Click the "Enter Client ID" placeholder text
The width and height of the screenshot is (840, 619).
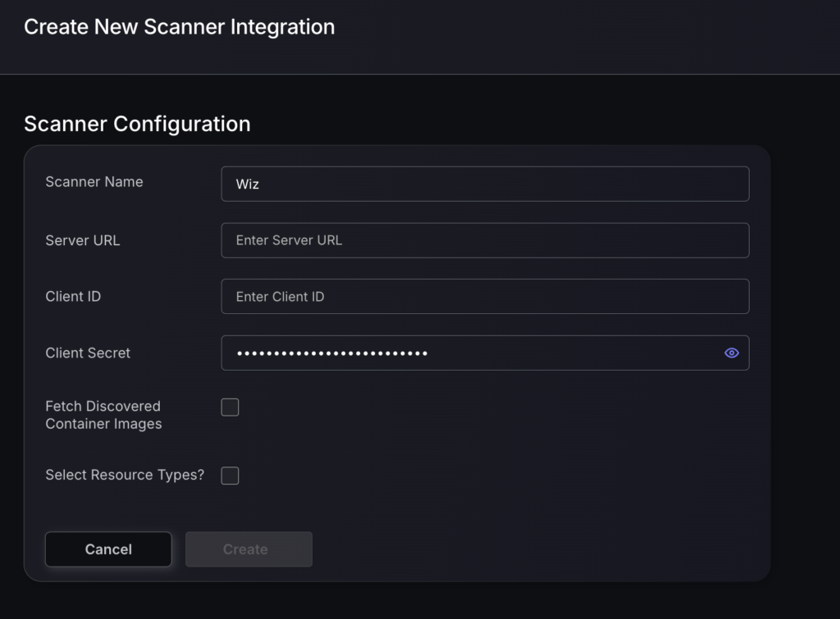(x=280, y=296)
